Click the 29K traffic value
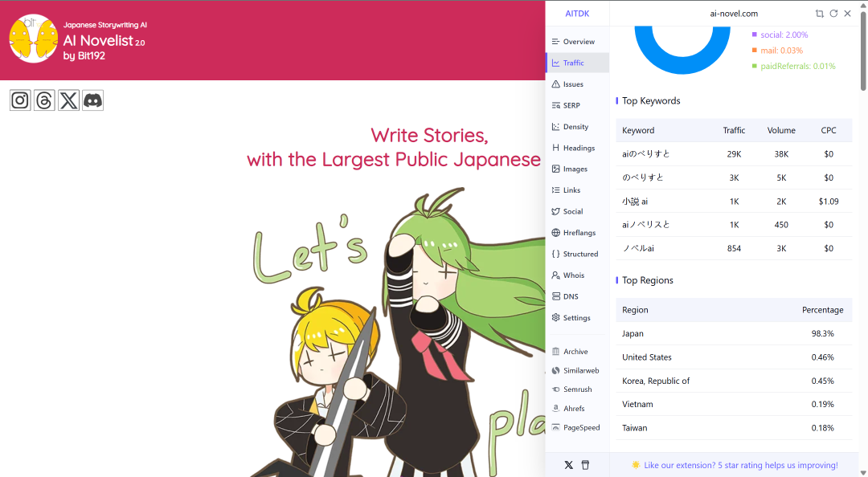 [734, 154]
